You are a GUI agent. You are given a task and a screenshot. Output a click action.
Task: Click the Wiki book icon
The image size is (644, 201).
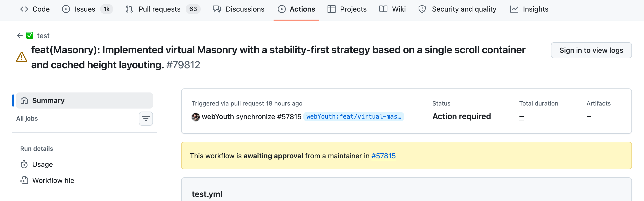[x=383, y=9]
